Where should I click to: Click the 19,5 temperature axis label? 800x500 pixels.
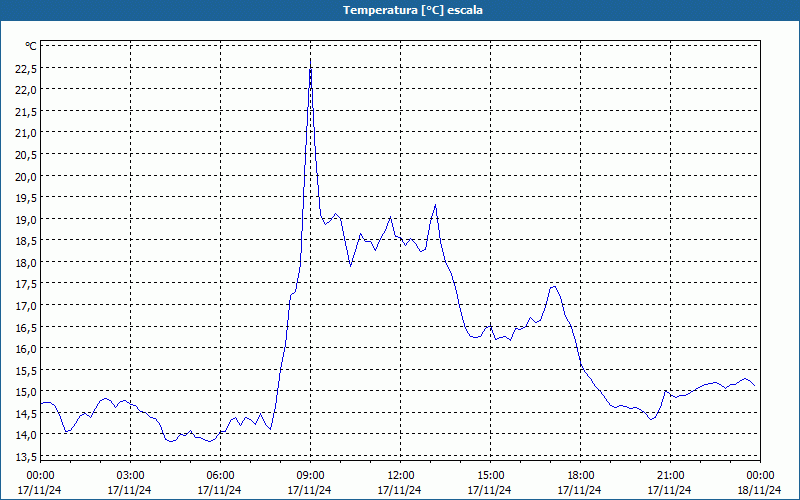click(x=26, y=197)
